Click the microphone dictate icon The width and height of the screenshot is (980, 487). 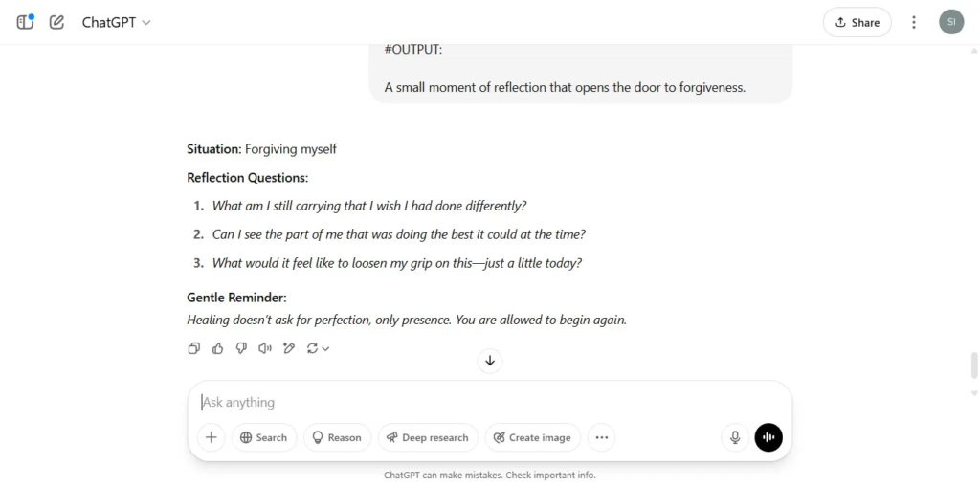736,437
